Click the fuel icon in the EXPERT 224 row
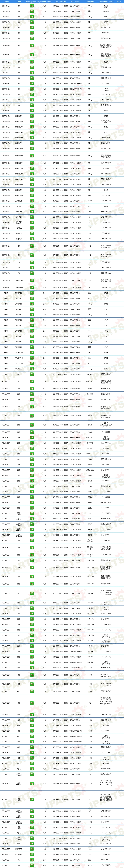This screenshot has width=124, height=868. 32,854
